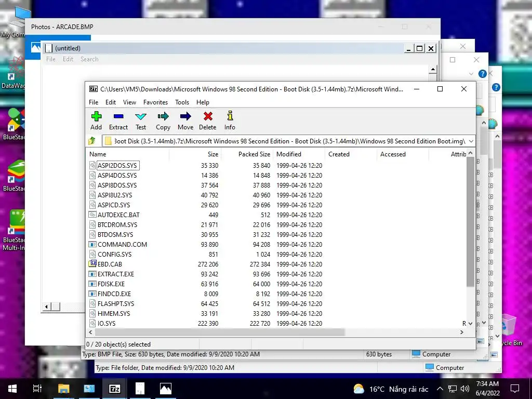This screenshot has height=399, width=532.
Task: Open the weather widget on the taskbar
Action: pyautogui.click(x=391, y=389)
